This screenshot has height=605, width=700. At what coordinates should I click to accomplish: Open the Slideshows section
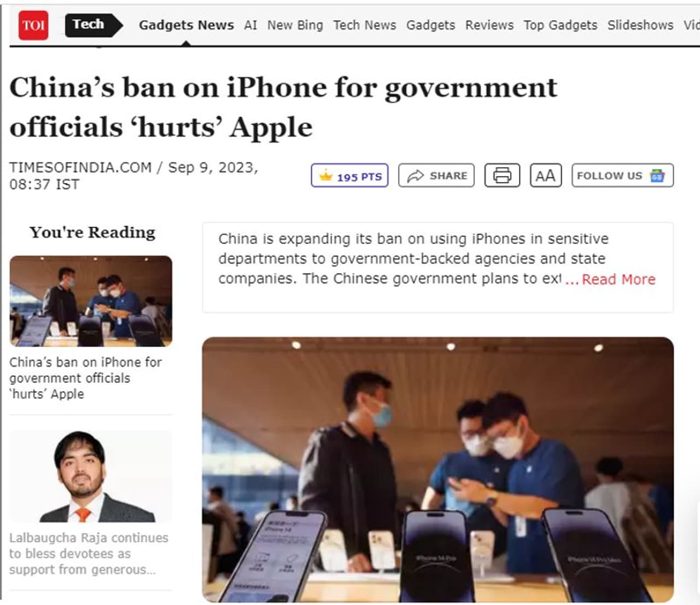pos(640,25)
